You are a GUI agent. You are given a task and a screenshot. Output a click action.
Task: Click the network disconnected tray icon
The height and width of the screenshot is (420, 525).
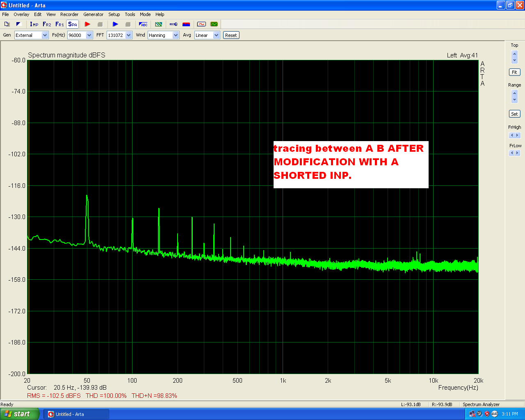472,414
